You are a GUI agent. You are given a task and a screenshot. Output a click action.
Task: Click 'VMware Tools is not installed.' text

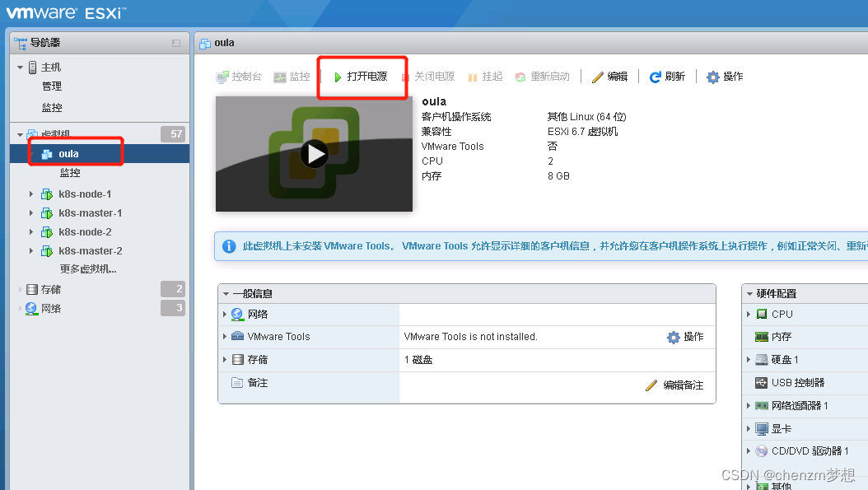470,337
